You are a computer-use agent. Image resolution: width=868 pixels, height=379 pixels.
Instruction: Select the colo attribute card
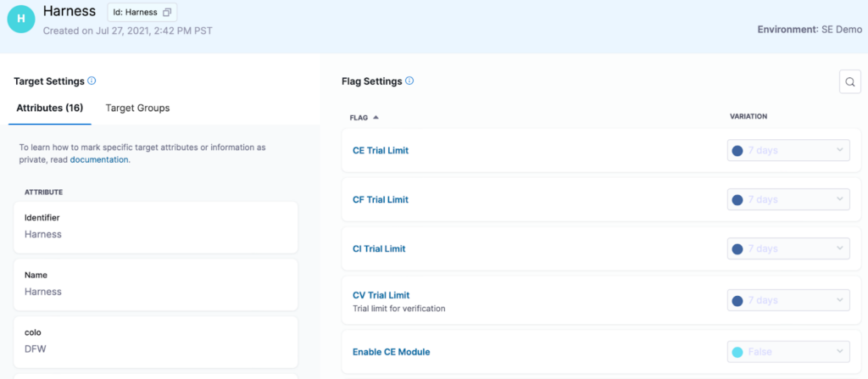(156, 342)
